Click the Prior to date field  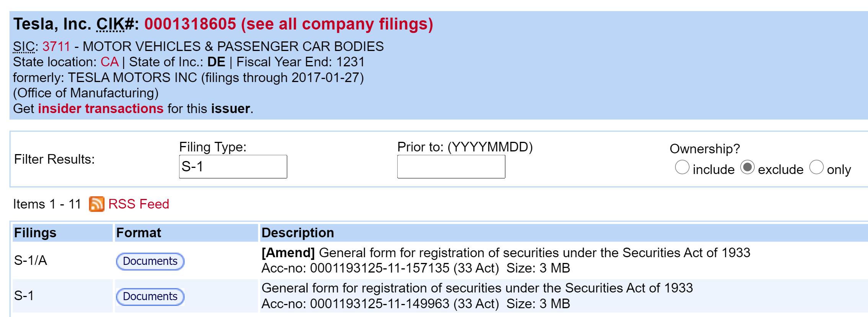click(451, 167)
